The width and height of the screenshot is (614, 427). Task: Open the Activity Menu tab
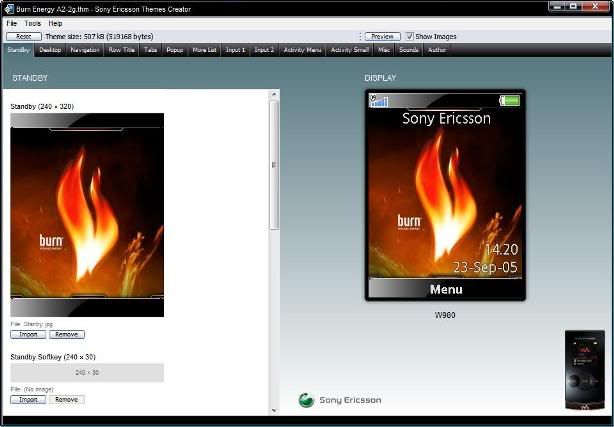click(302, 50)
